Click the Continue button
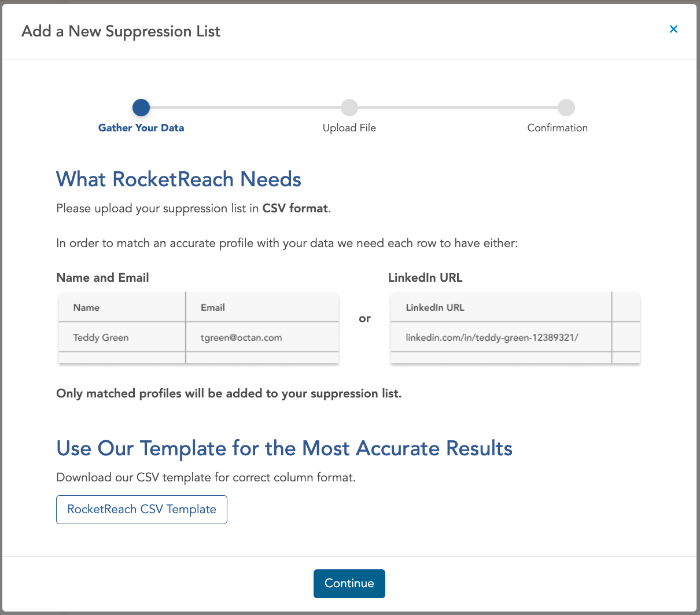 coord(349,583)
